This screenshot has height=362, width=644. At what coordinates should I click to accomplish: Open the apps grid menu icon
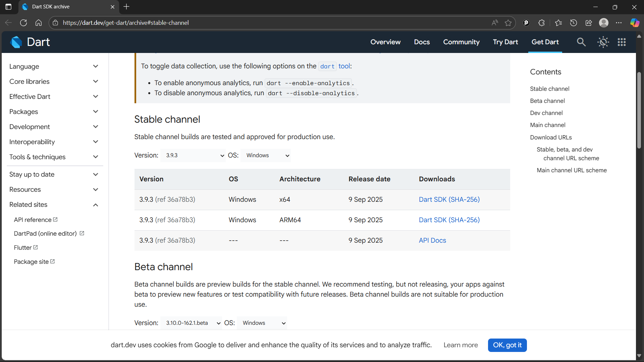point(622,42)
